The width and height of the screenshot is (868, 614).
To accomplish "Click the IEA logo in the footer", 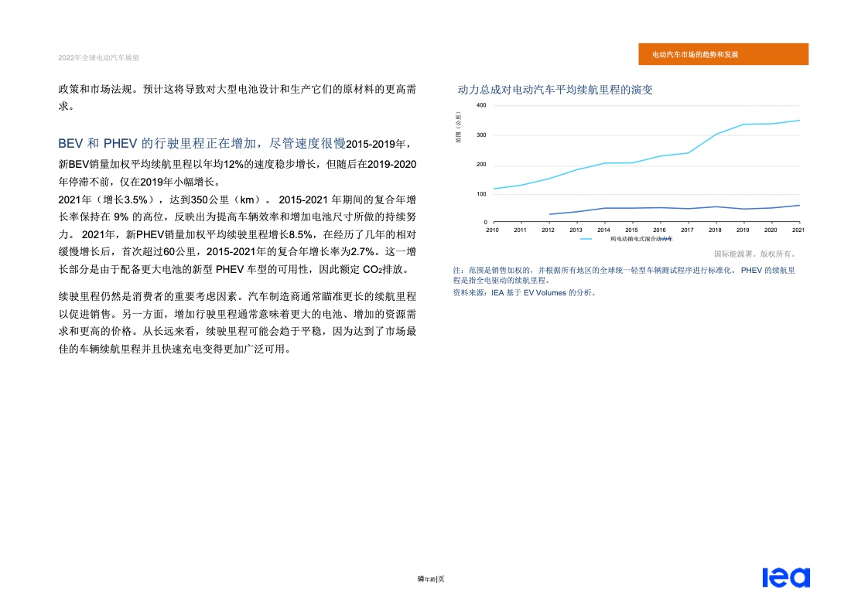I will pyautogui.click(x=785, y=578).
